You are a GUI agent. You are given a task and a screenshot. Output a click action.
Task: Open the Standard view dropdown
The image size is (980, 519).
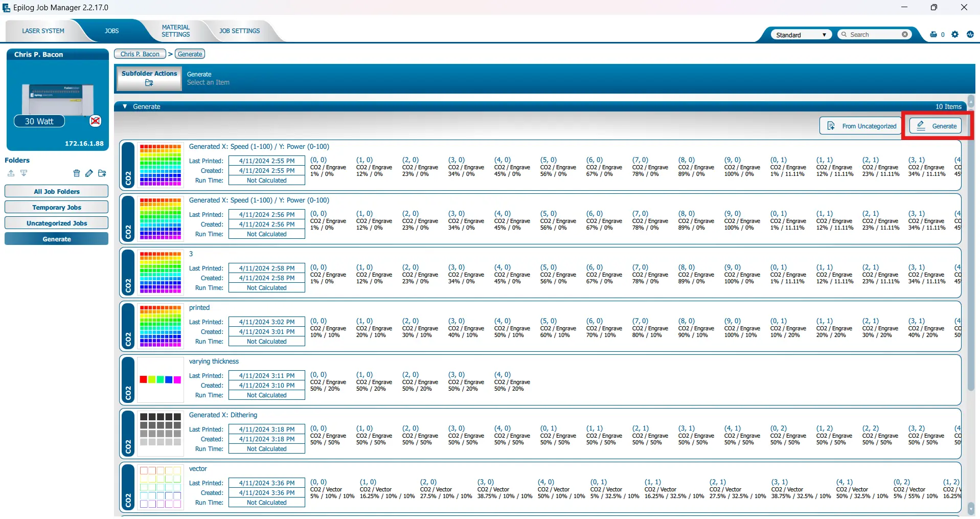[801, 35]
